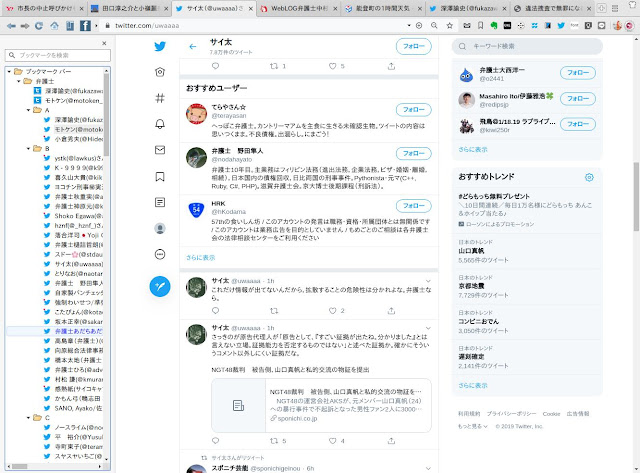Click bookmarks panel horizontal scrollbar
The width and height of the screenshot is (640, 473).
tap(19, 466)
